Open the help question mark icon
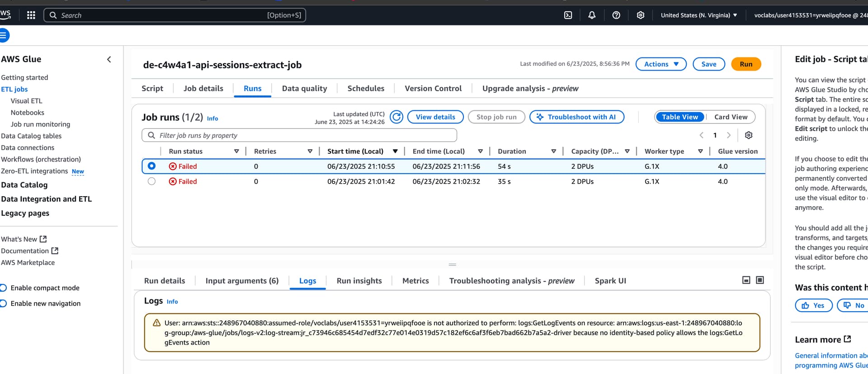The width and height of the screenshot is (868, 374). point(616,15)
